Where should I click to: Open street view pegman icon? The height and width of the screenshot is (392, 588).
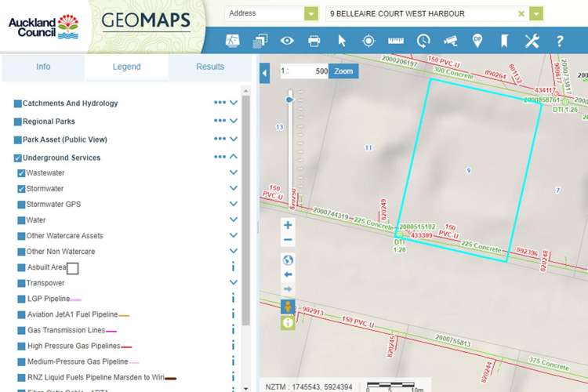point(288,306)
